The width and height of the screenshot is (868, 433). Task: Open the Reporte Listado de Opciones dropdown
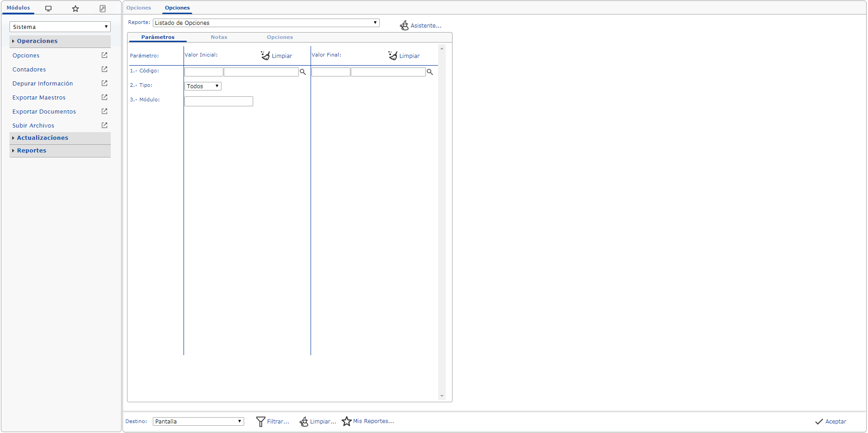(266, 23)
